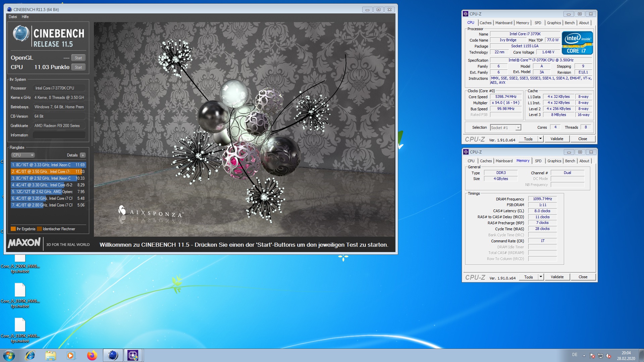
Task: Click the Cinebench globe logo icon
Action: click(x=21, y=34)
